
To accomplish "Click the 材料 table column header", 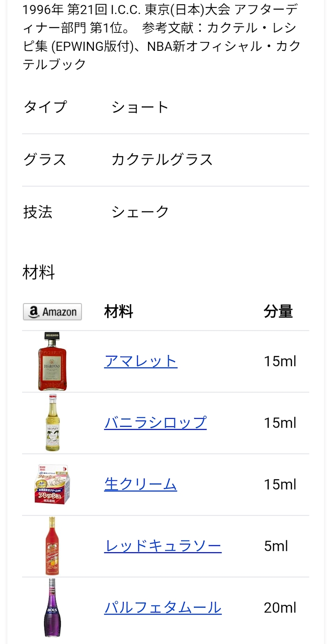I will (x=119, y=312).
